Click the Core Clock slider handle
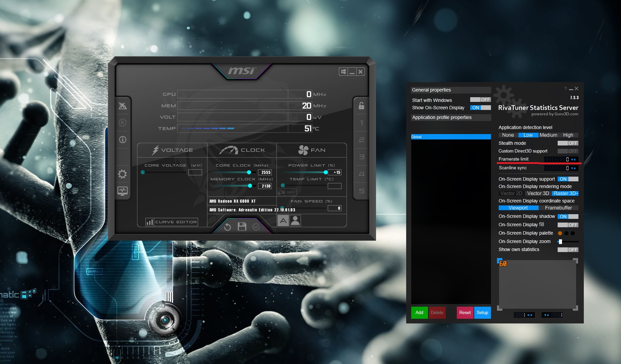621x364 pixels. (249, 172)
